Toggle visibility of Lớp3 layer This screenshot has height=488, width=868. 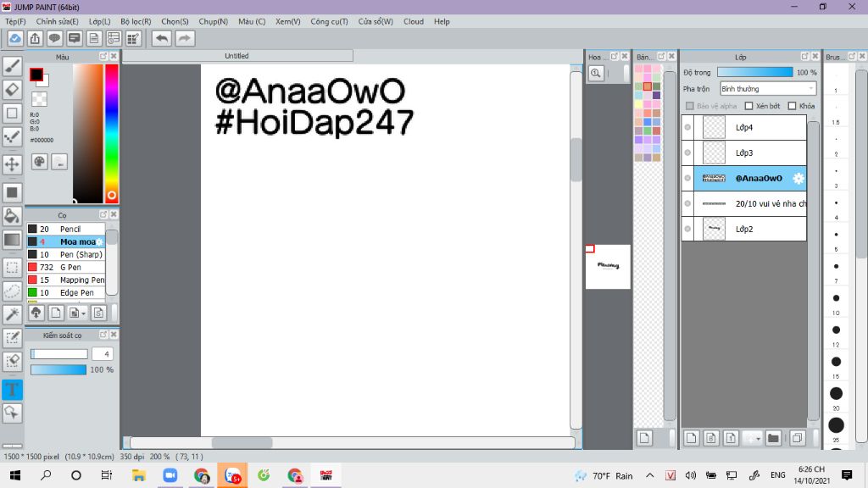tap(687, 152)
